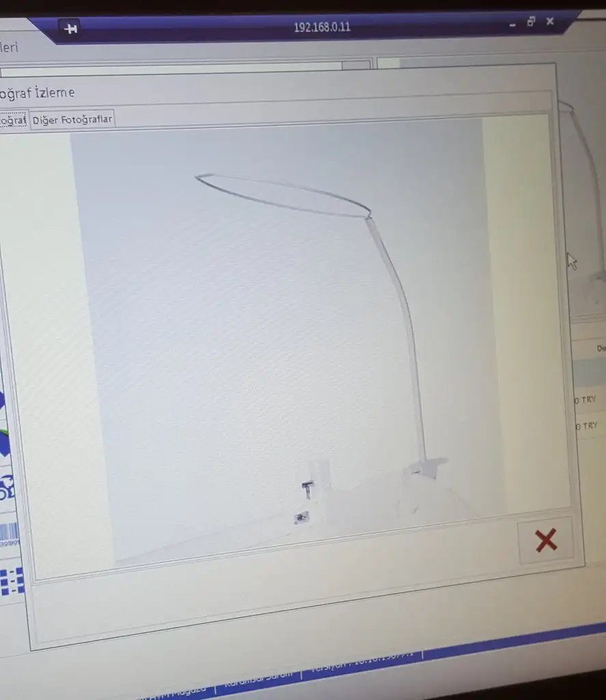Image resolution: width=606 pixels, height=700 pixels.
Task: Click the Versiyon status bar entry
Action: click(x=361, y=662)
